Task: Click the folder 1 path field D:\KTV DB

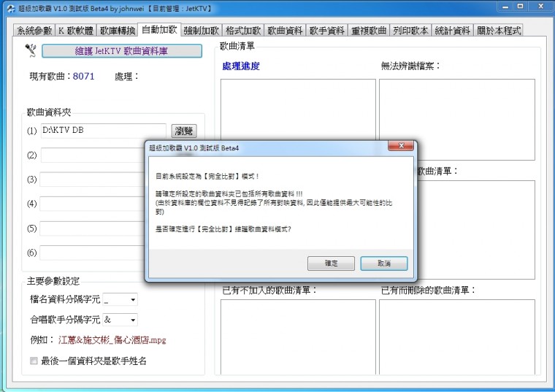Action: tap(104, 131)
